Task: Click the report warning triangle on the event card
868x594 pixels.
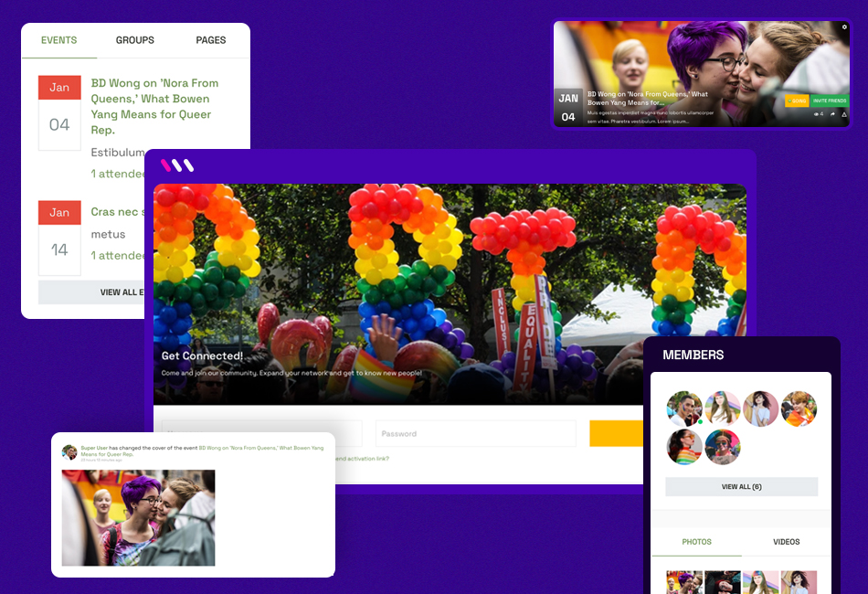Action: pyautogui.click(x=844, y=114)
